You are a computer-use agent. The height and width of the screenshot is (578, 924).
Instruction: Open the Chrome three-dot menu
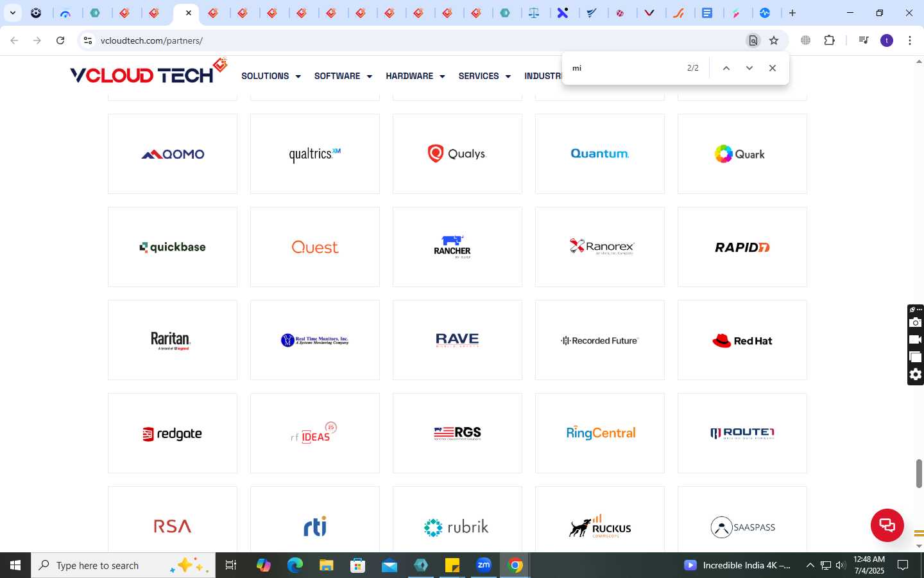[910, 40]
